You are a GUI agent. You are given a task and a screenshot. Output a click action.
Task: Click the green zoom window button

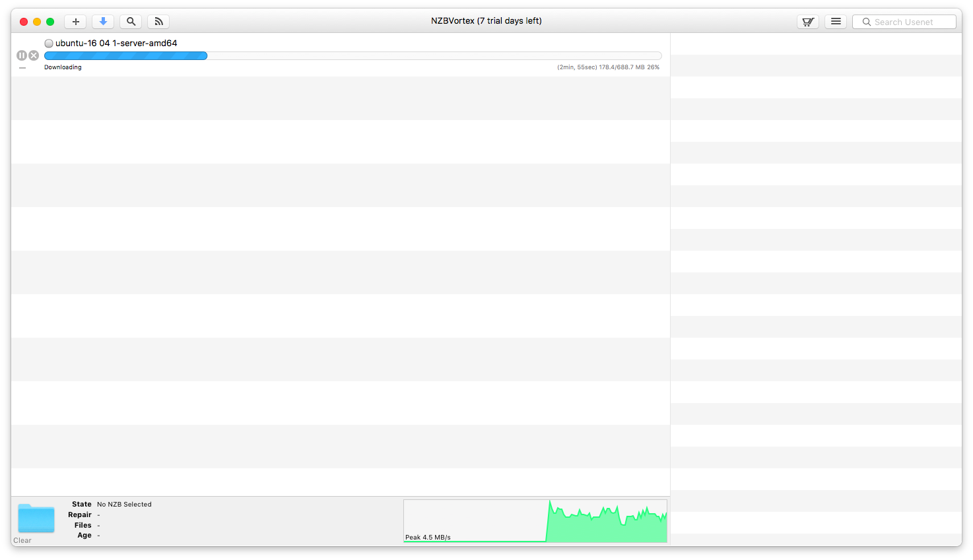tap(50, 22)
